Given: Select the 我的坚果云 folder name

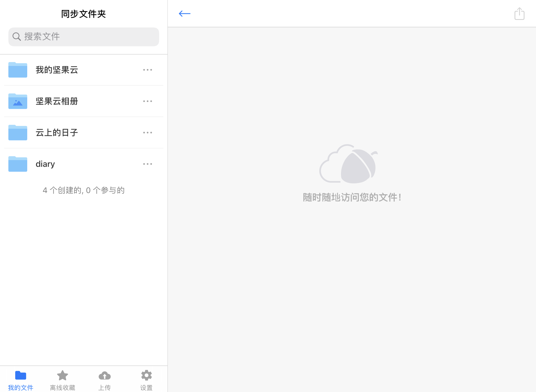Looking at the screenshot, I should tap(57, 70).
